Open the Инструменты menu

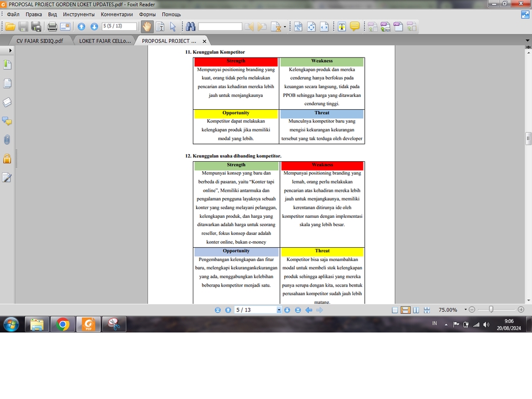[79, 14]
